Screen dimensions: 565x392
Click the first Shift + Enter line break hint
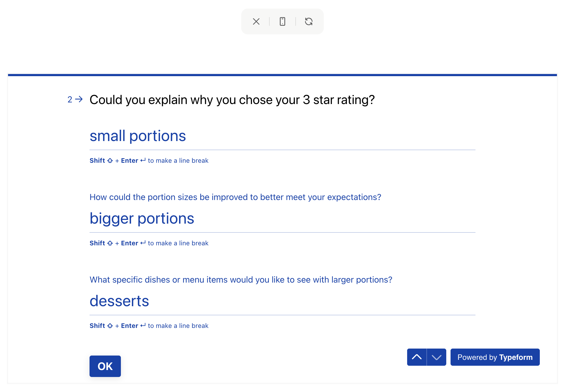point(149,161)
